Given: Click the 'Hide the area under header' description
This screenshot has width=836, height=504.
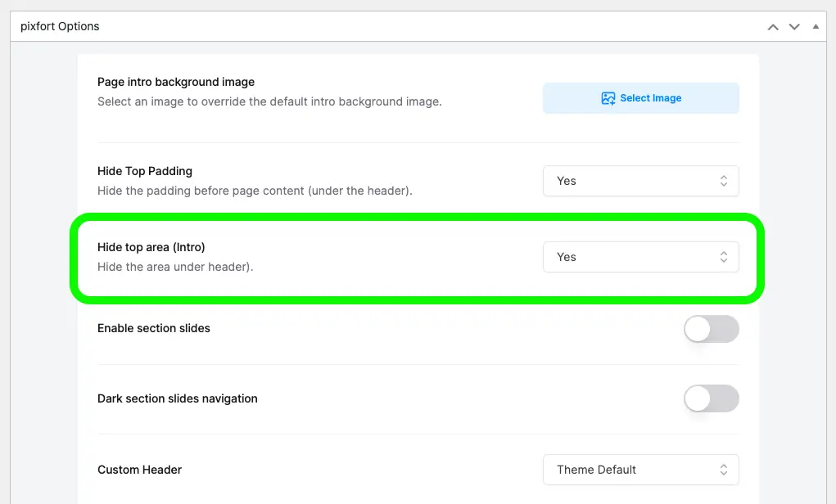Looking at the screenshot, I should [175, 267].
